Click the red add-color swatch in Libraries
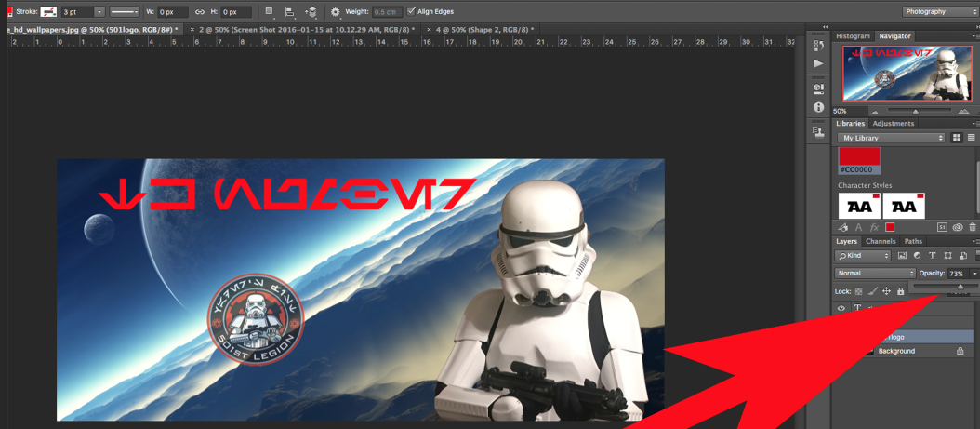Image resolution: width=980 pixels, height=429 pixels. [890, 228]
